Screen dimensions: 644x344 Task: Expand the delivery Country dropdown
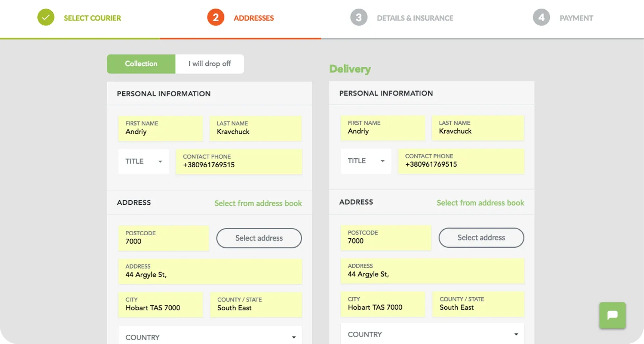coord(432,334)
